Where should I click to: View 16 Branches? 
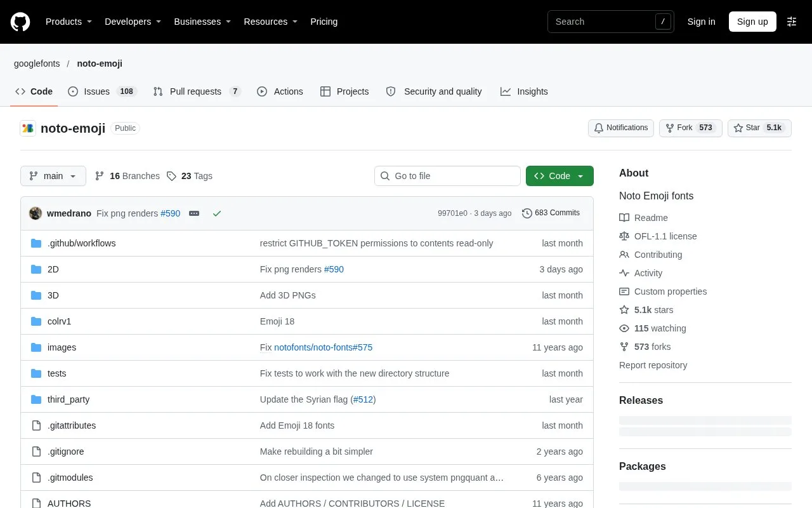(128, 176)
